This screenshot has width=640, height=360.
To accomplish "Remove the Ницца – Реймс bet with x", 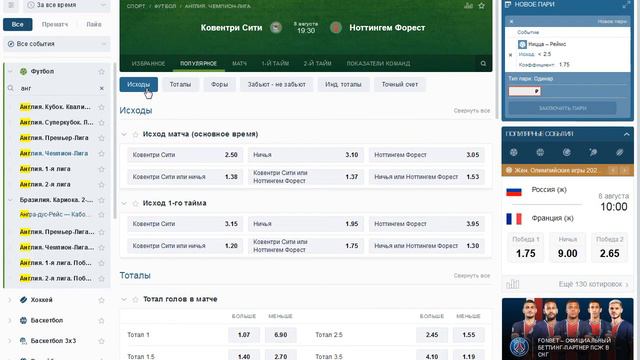I will click(510, 55).
